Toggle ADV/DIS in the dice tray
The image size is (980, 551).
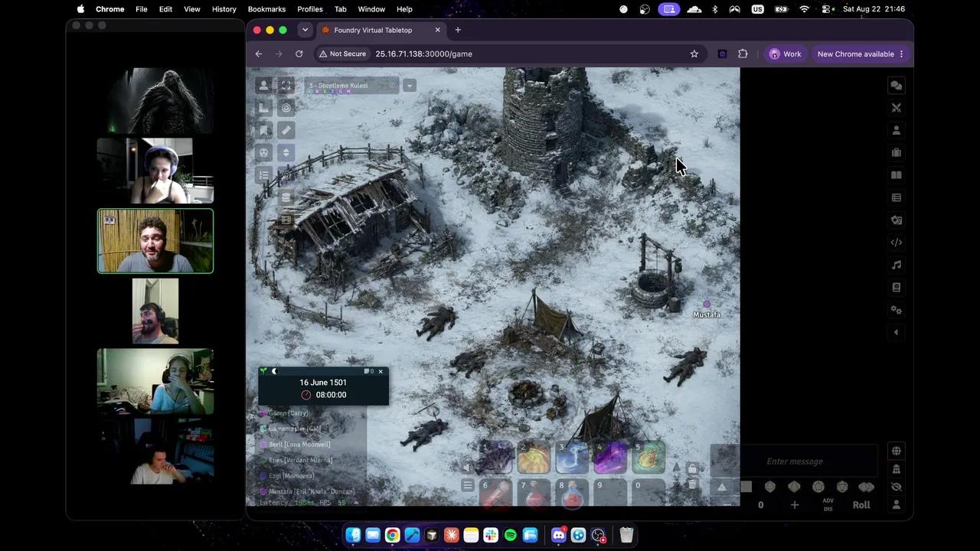click(828, 505)
